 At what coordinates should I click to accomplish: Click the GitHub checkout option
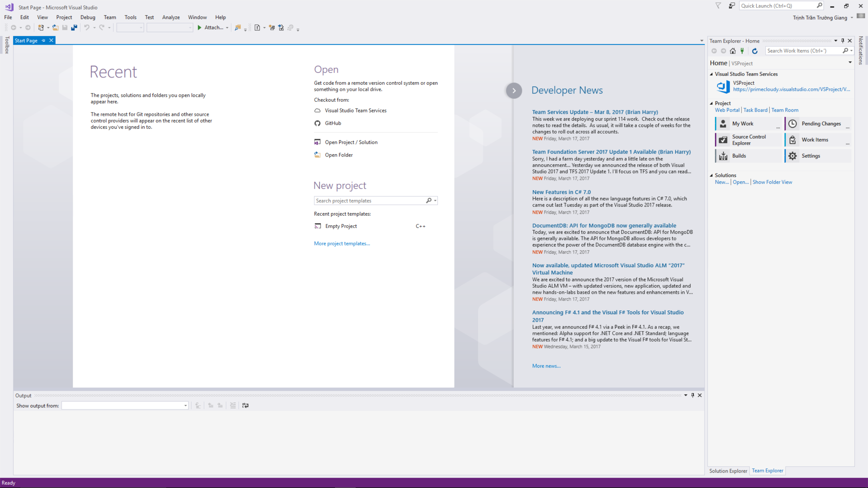[328, 123]
